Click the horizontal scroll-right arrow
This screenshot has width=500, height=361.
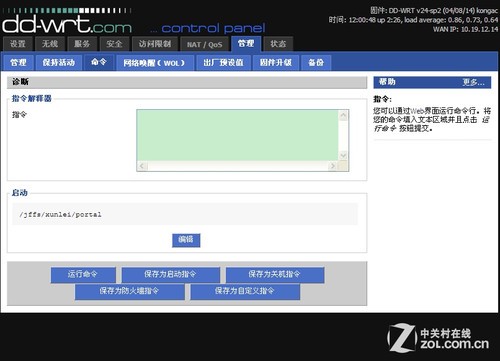332,166
